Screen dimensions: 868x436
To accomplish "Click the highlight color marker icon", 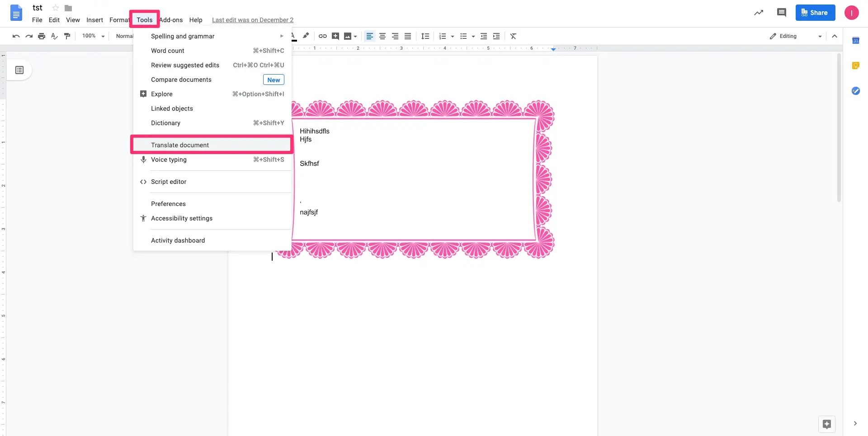I will coord(306,36).
